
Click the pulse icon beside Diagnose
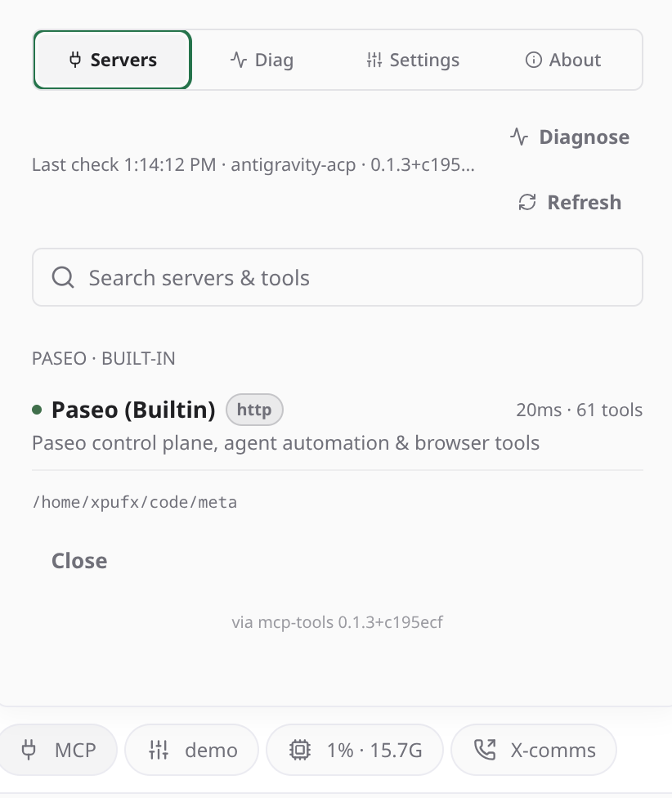pyautogui.click(x=519, y=137)
